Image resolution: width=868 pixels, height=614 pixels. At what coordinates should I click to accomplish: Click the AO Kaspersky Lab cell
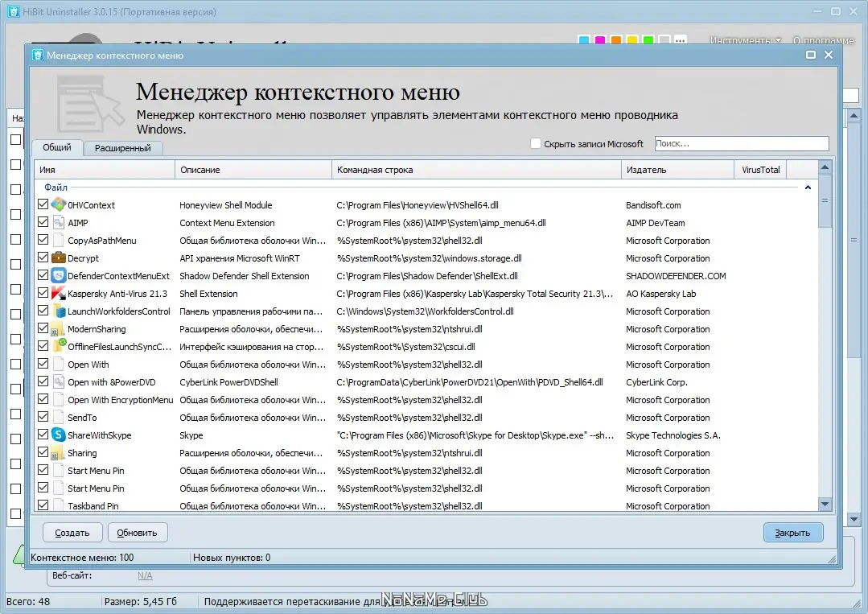tap(661, 294)
